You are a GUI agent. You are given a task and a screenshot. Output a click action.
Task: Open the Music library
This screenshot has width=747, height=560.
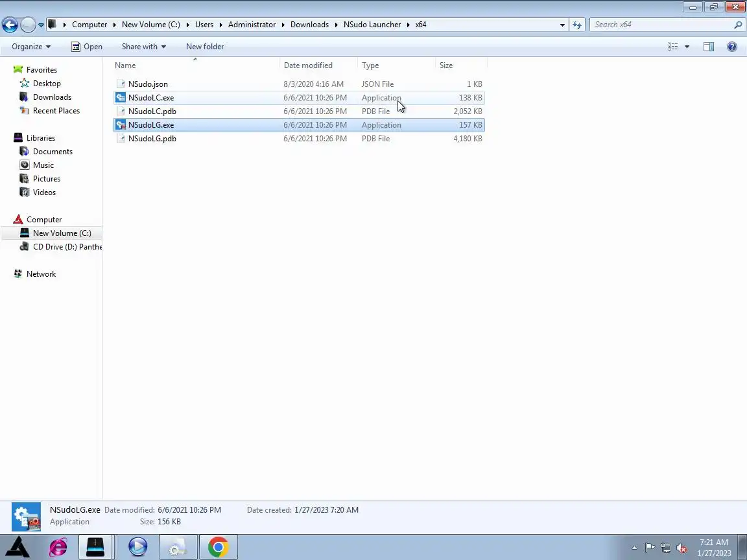43,165
